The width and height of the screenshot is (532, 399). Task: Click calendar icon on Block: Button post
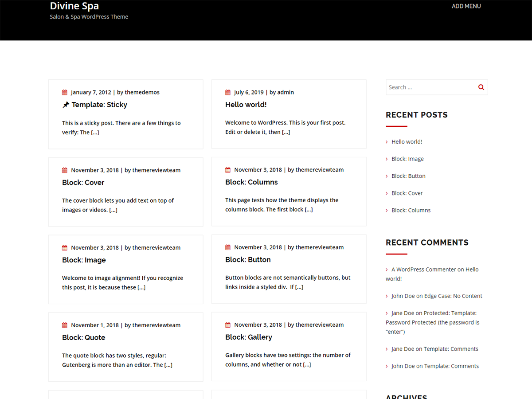tap(228, 247)
